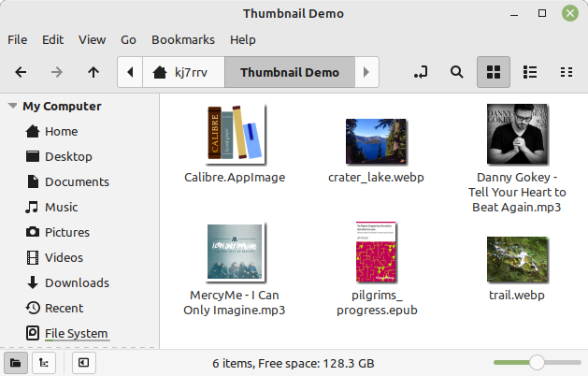Viewport: 588px width, 376px height.
Task: Open Pictures in the sidebar
Action: [x=67, y=232]
